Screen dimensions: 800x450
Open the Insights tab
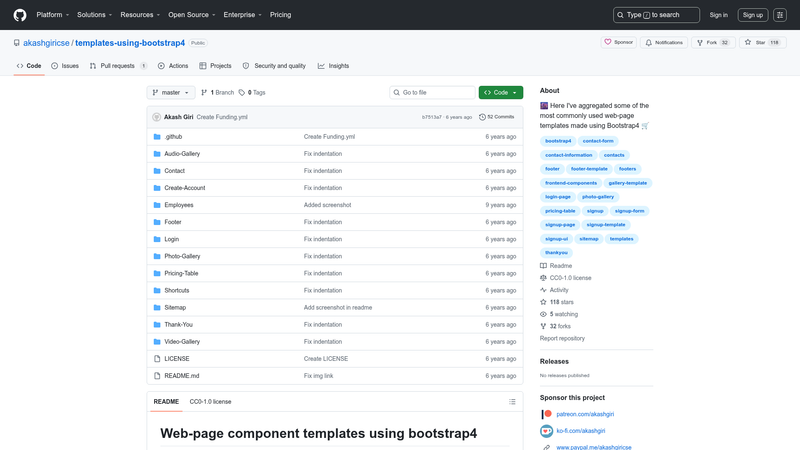tap(334, 66)
